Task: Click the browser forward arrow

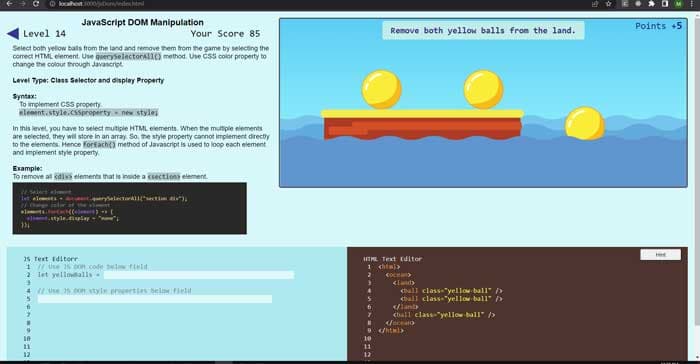Action: [x=22, y=4]
